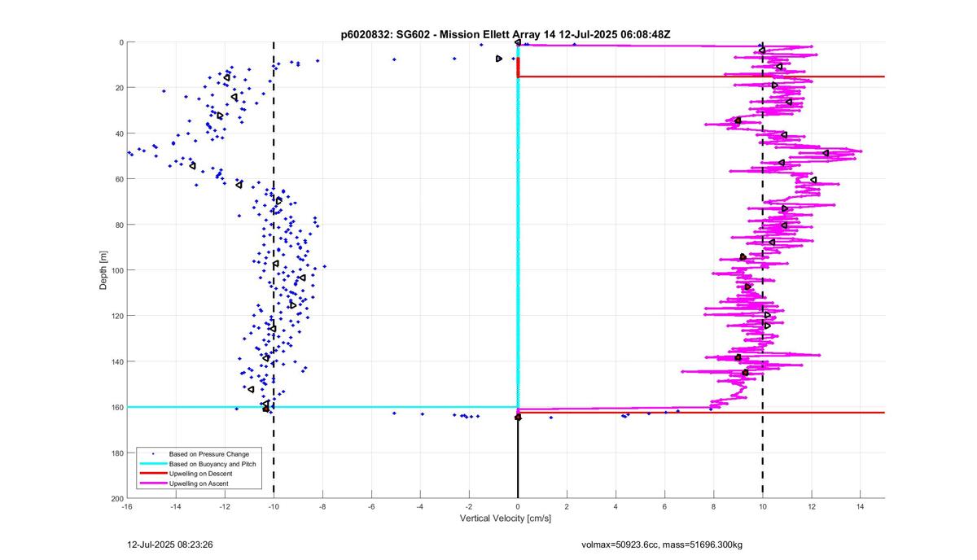Select the timestamp '12-Jul-2025 08:23:26'
This screenshot has width=977, height=560.
[170, 543]
